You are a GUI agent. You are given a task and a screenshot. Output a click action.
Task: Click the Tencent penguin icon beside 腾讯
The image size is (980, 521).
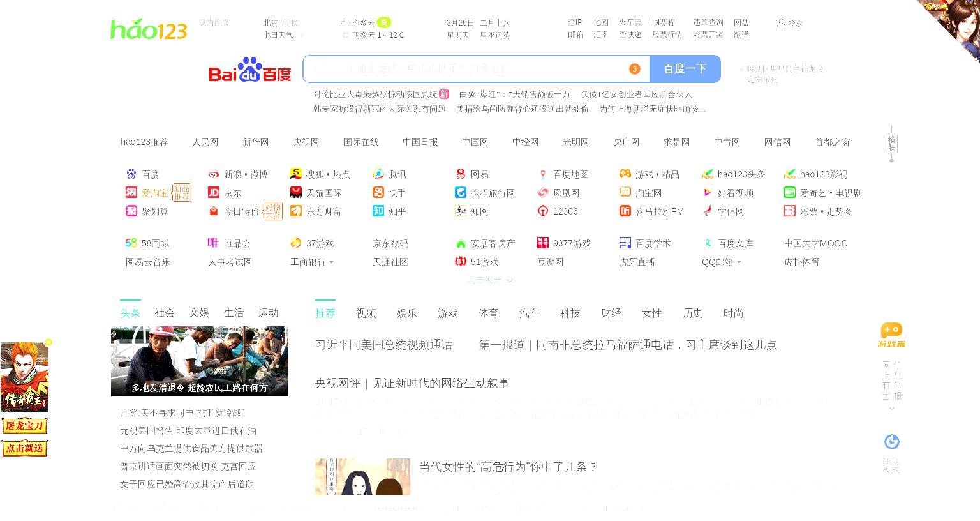(378, 174)
